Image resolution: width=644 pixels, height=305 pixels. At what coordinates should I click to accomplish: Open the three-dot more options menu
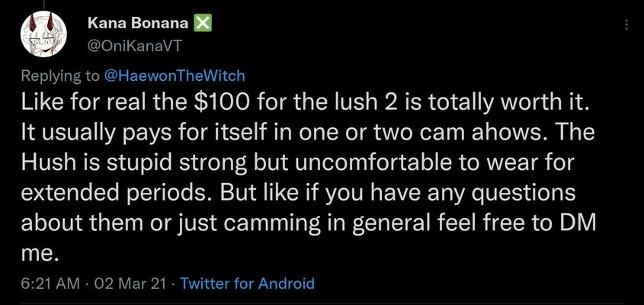point(626,24)
